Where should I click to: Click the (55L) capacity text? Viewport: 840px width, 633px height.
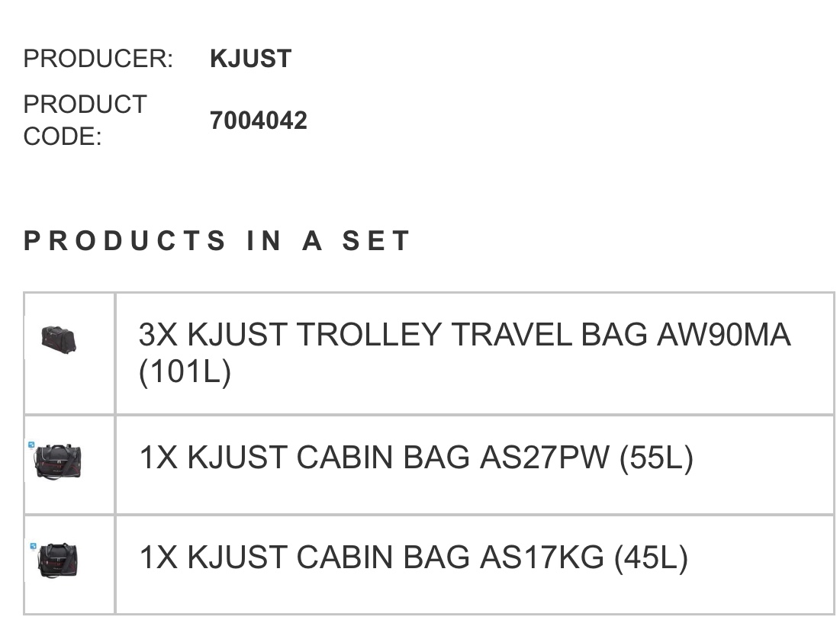656,458
